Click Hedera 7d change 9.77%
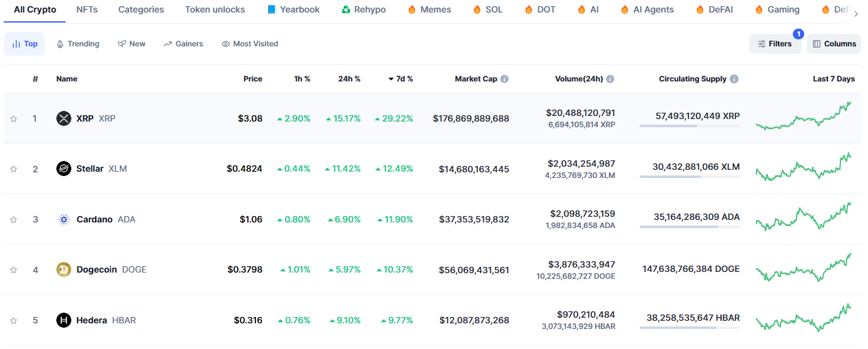Image resolution: width=868 pixels, height=349 pixels. tap(397, 320)
